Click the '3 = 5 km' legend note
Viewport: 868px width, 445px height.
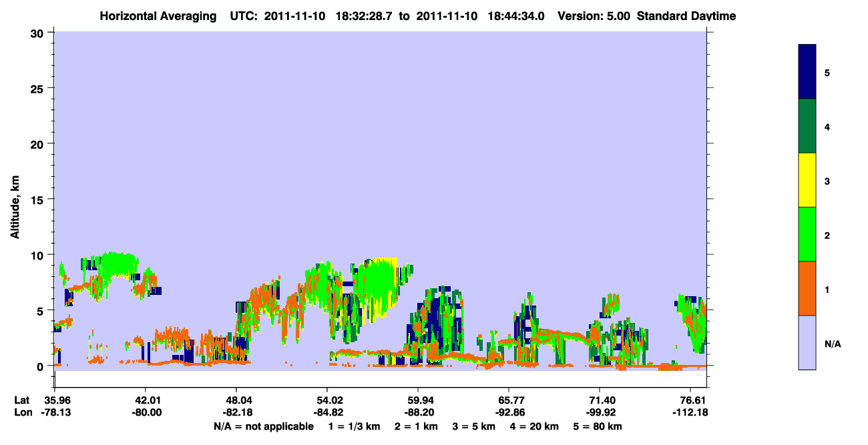pos(475,426)
